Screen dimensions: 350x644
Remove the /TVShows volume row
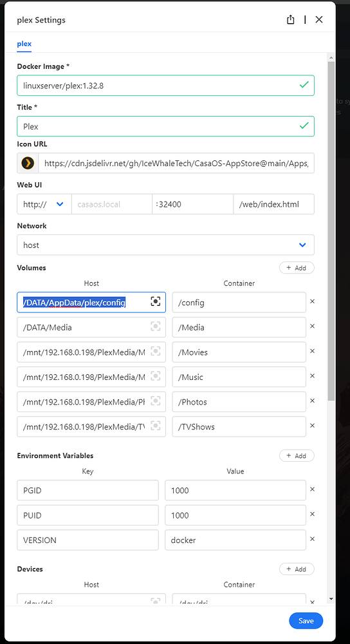click(312, 426)
